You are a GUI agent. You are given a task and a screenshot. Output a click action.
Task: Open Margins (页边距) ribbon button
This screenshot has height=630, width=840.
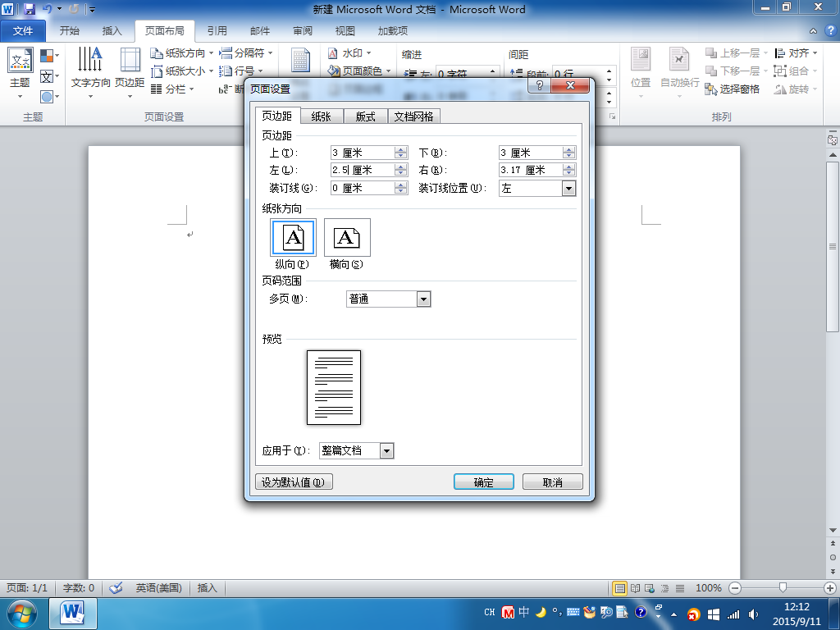point(130,73)
